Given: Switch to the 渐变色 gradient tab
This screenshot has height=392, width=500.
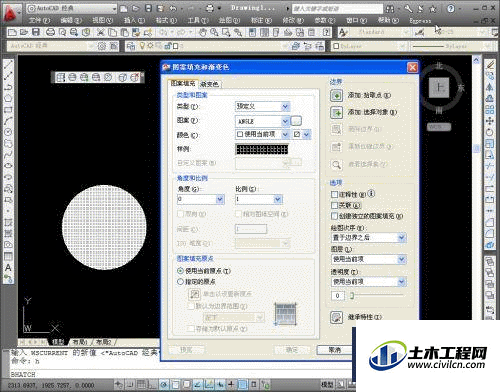Looking at the screenshot, I should (x=210, y=84).
